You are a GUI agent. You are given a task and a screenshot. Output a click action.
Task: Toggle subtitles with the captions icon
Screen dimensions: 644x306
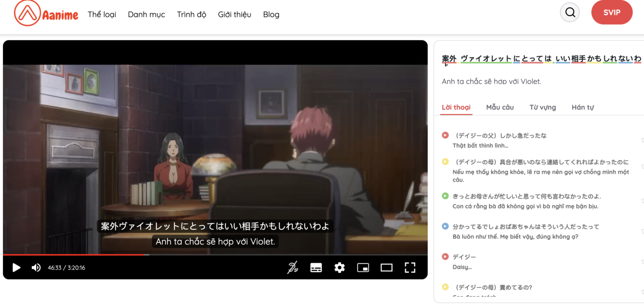point(316,267)
